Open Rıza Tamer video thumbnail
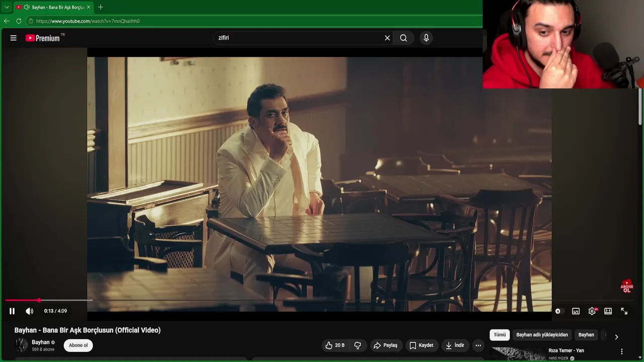The image size is (644, 362). point(518,354)
